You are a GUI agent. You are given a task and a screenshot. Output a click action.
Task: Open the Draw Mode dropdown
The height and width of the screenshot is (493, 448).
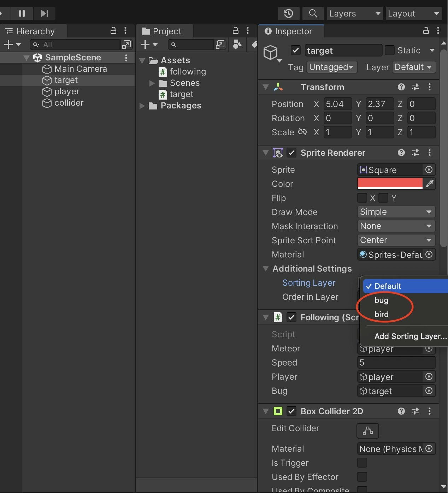[x=396, y=212]
